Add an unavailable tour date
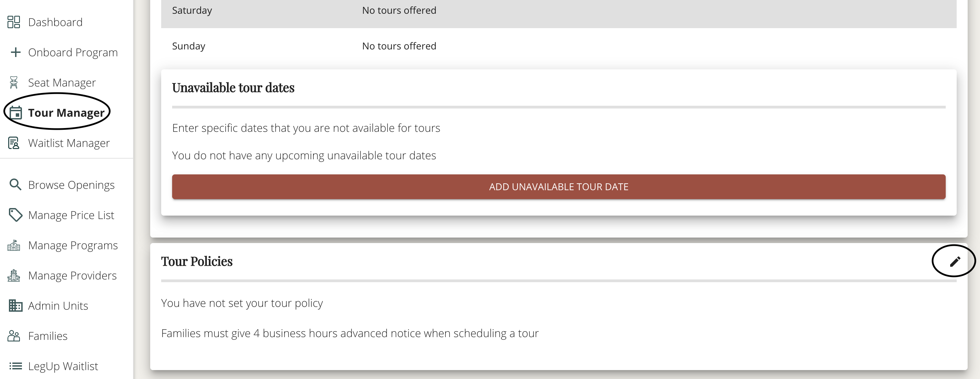 (559, 187)
